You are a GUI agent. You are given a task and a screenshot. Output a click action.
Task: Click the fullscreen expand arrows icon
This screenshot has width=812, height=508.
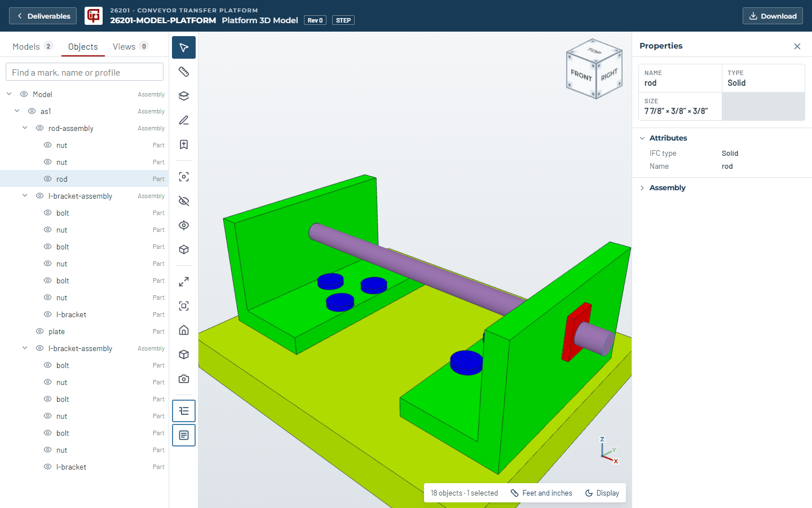(x=184, y=282)
